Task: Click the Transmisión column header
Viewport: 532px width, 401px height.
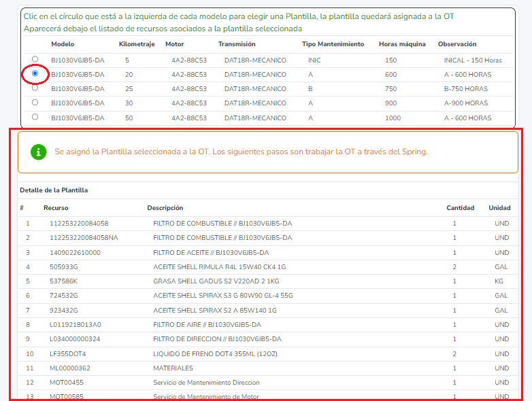Action: [237, 44]
